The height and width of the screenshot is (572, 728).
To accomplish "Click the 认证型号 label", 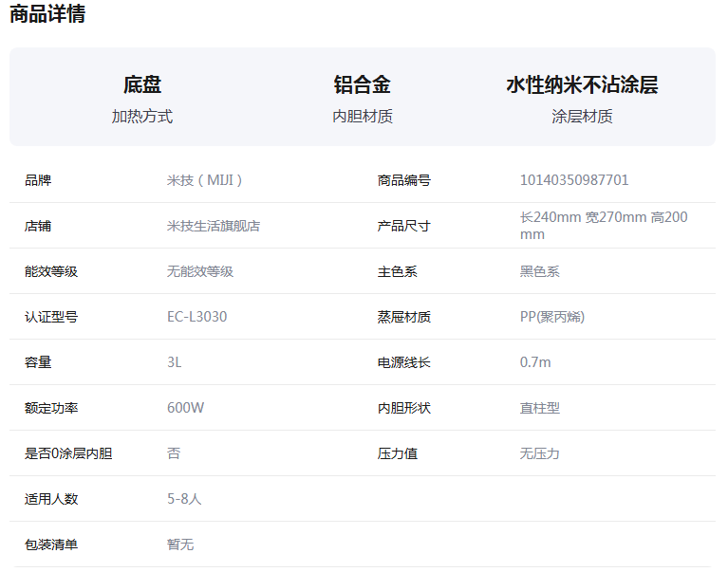I will point(51,317).
